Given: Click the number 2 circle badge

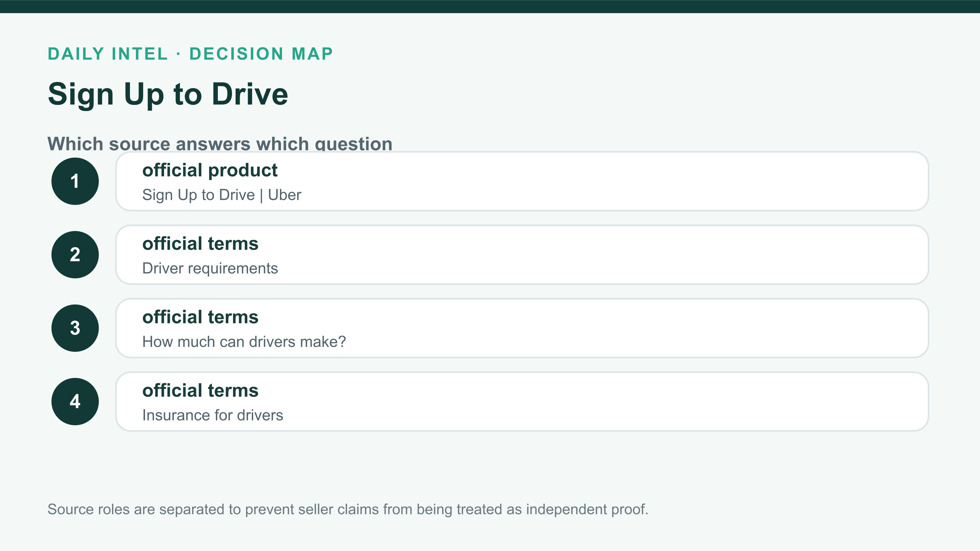Looking at the screenshot, I should (75, 254).
